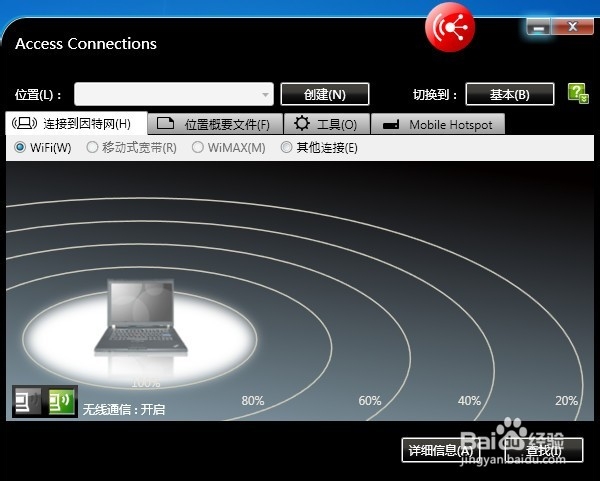The height and width of the screenshot is (481, 600).
Task: Expand the 位置(L) location dropdown arrow
Action: coord(266,94)
